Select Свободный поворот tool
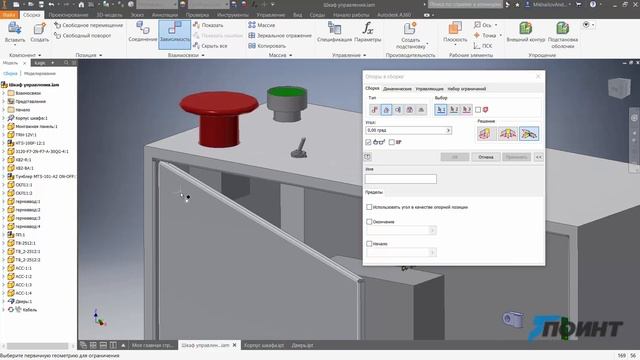This screenshot has height=360, width=640. (83, 36)
